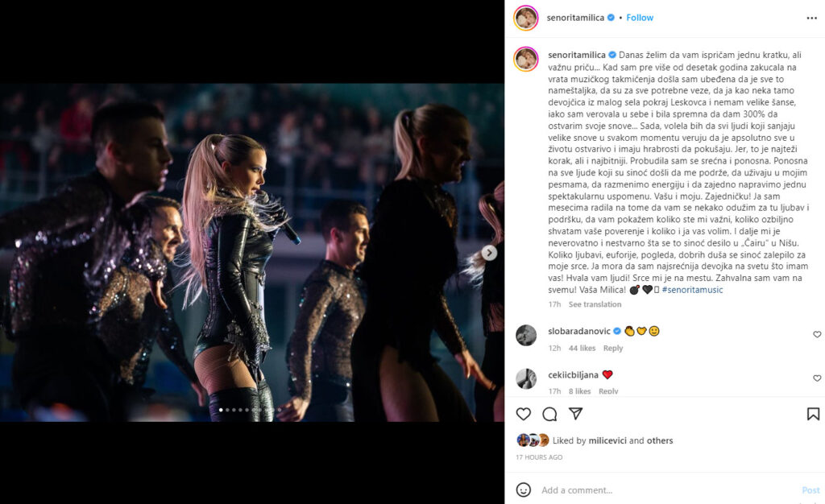The width and height of the screenshot is (825, 504).
Task: Open the emoji picker smiley icon
Action: (523, 490)
